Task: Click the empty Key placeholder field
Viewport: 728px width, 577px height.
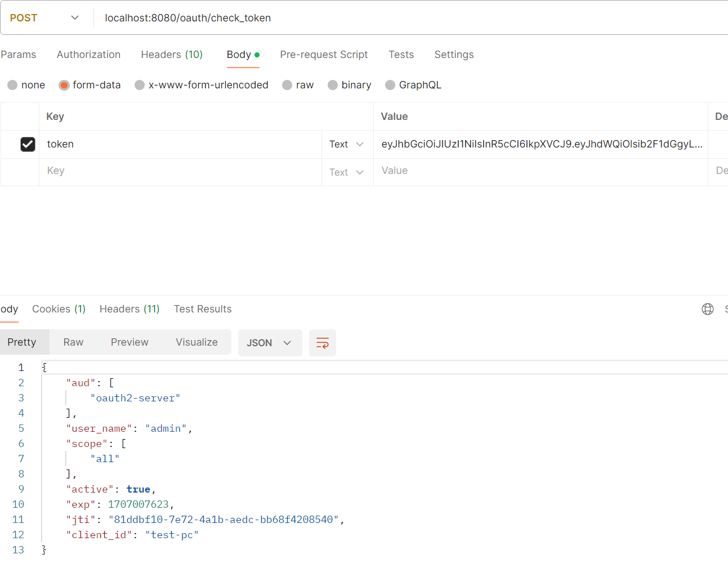Action: pyautogui.click(x=180, y=171)
